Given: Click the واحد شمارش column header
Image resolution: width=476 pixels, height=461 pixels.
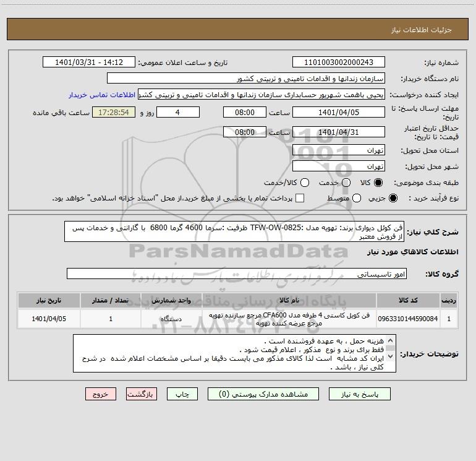Looking at the screenshot, I should [171, 301].
